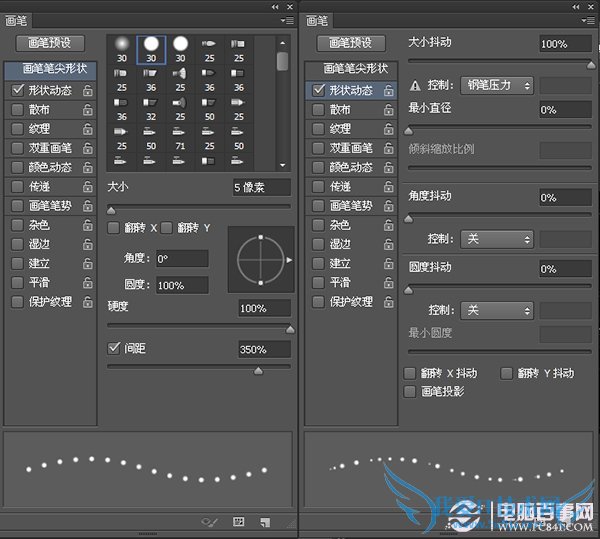Open preset manager icon at panel bottom
This screenshot has height=539, width=600.
238,522
